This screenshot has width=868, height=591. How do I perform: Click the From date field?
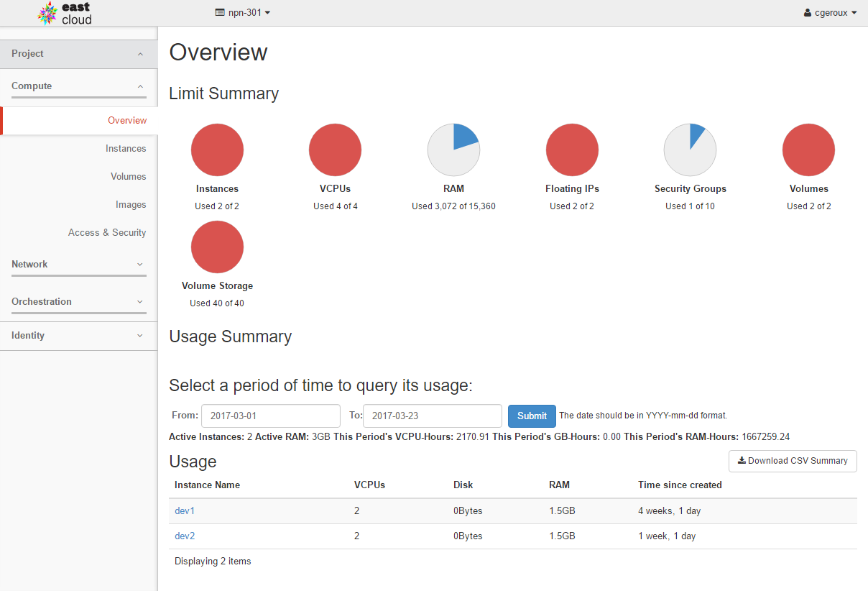tap(271, 416)
